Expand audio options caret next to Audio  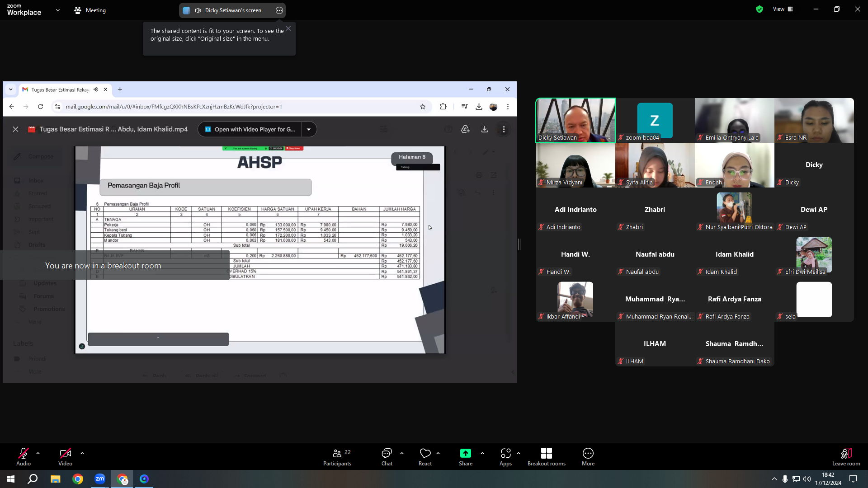point(38,453)
